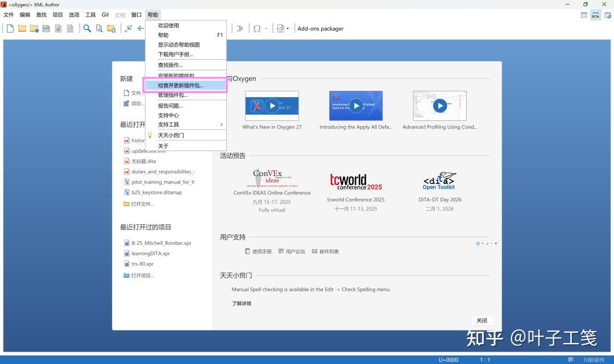Click the Find in Files icon
Image resolution: width=614 pixels, height=364 pixels.
[99, 28]
